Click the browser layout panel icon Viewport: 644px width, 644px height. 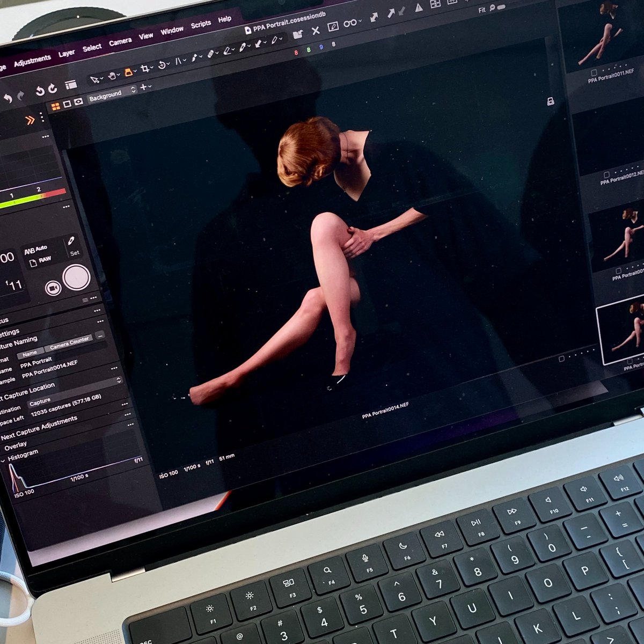tap(71, 85)
